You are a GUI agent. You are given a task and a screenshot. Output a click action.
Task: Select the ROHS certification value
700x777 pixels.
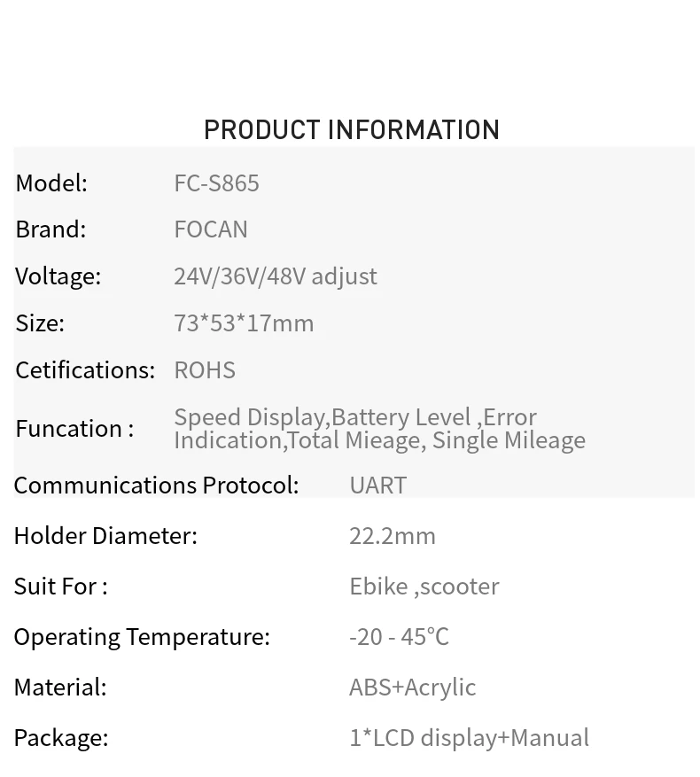click(205, 369)
